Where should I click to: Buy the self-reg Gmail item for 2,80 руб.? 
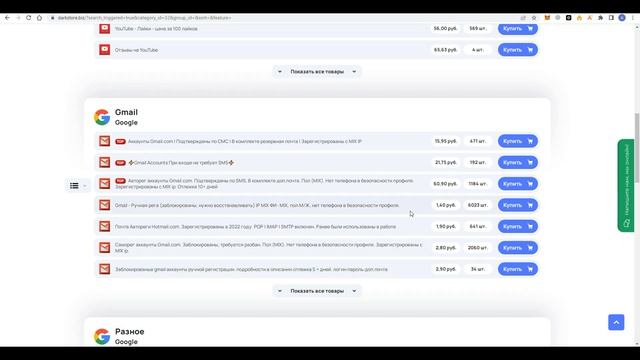point(518,248)
